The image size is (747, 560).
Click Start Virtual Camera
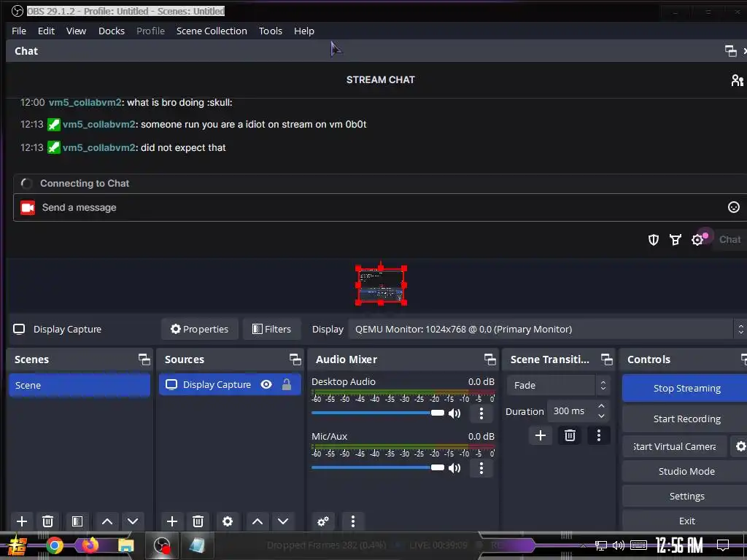[675, 447]
